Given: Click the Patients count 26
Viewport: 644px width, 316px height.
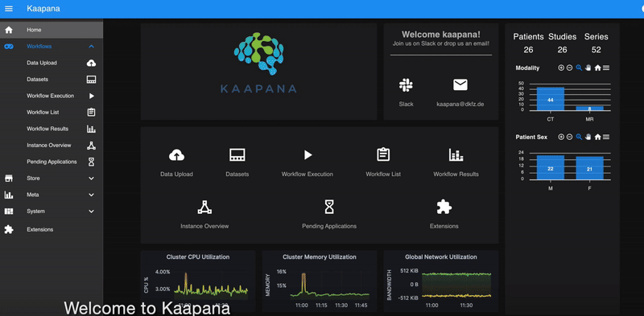Looking at the screenshot, I should tap(529, 50).
